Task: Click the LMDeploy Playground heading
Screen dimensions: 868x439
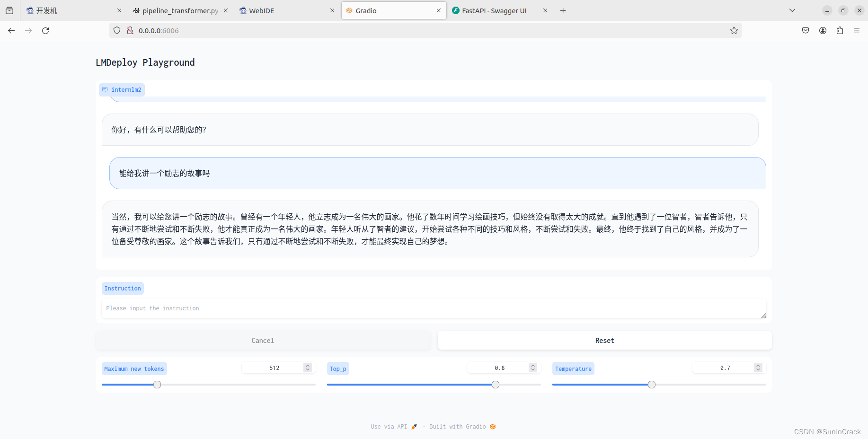Action: pos(145,62)
